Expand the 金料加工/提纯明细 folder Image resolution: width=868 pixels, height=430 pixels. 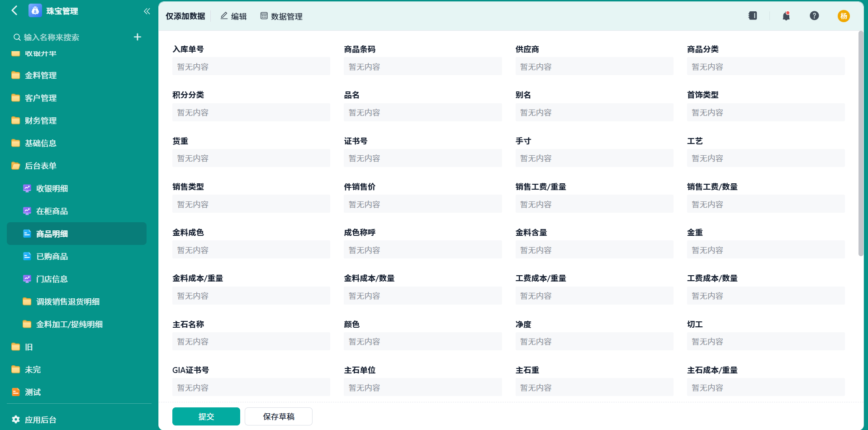(x=76, y=324)
